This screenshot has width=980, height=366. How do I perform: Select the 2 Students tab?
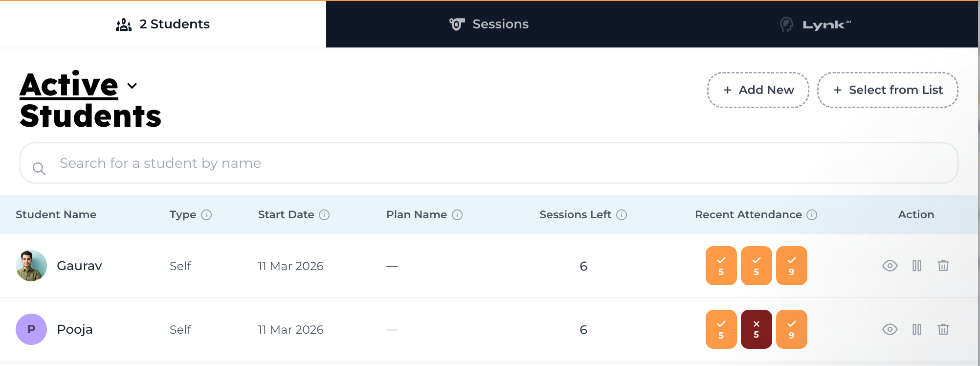tap(163, 24)
